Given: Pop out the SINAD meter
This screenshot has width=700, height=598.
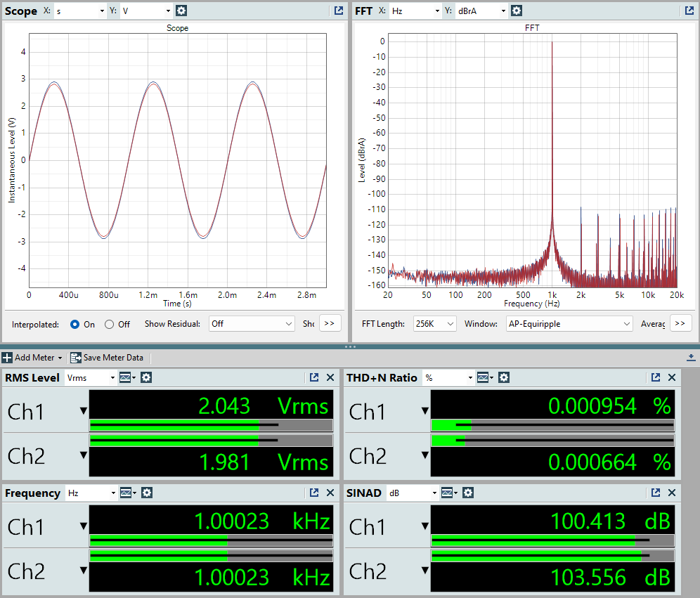Looking at the screenshot, I should point(656,493).
